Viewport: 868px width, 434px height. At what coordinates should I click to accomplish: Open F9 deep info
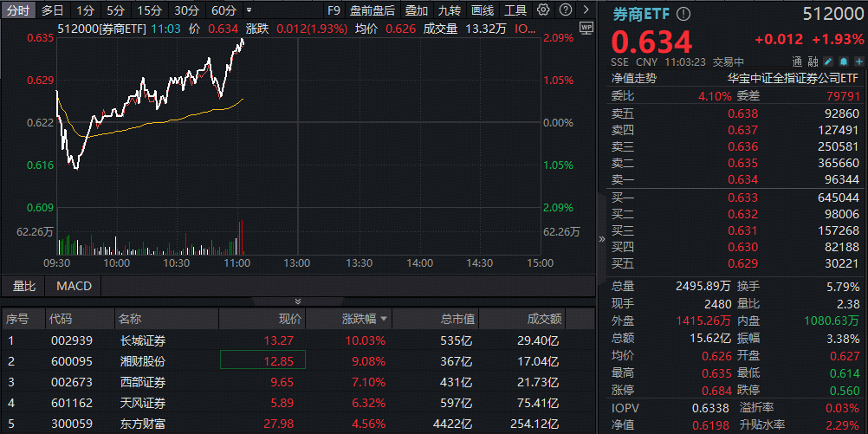[334, 10]
